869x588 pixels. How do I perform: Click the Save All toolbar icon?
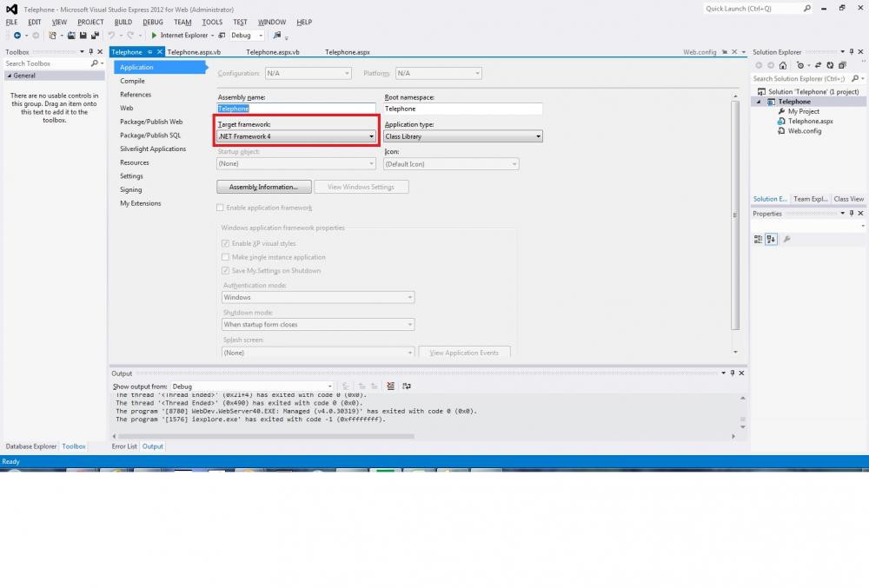[x=93, y=36]
